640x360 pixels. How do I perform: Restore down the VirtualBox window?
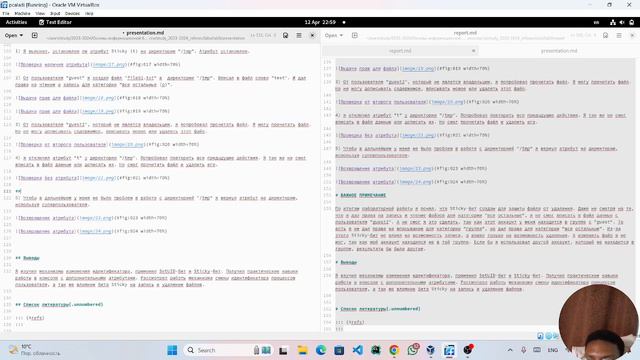[609, 5]
